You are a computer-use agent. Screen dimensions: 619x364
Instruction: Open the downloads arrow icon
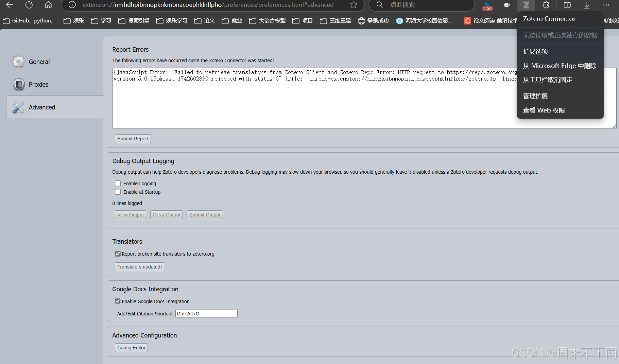(x=587, y=5)
